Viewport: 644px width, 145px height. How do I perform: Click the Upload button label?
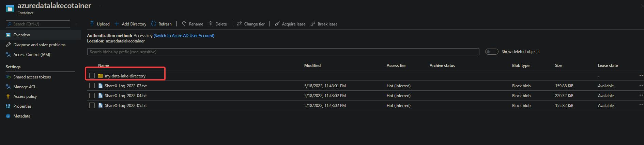[103, 24]
